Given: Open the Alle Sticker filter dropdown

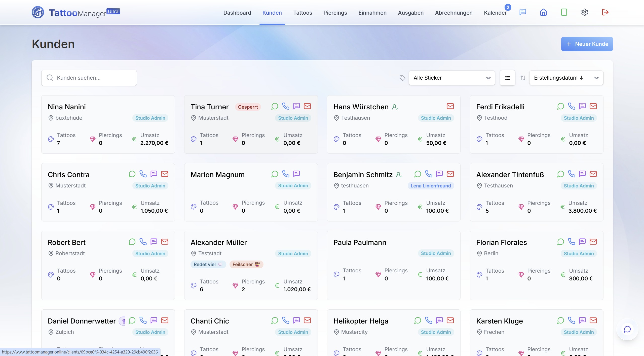Looking at the screenshot, I should pyautogui.click(x=452, y=78).
